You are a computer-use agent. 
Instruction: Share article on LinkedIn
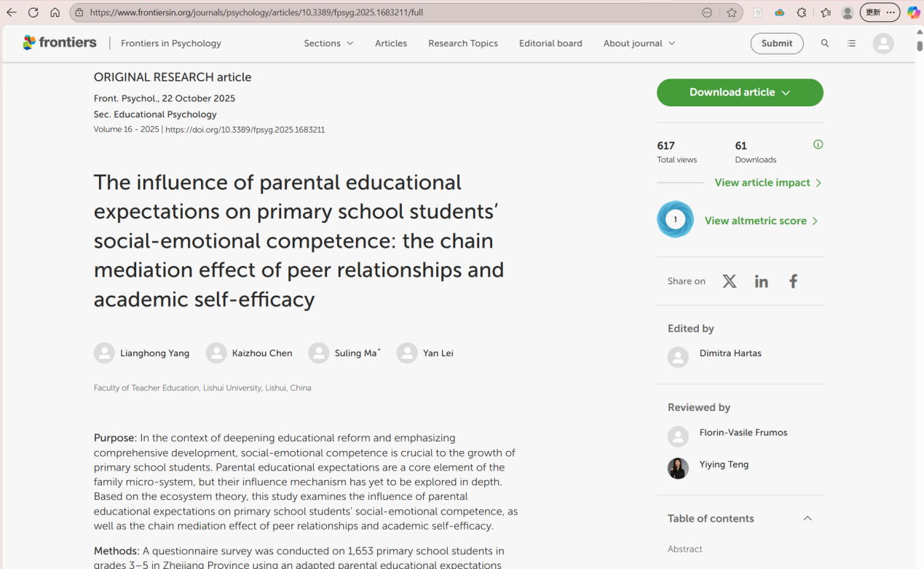pos(761,281)
